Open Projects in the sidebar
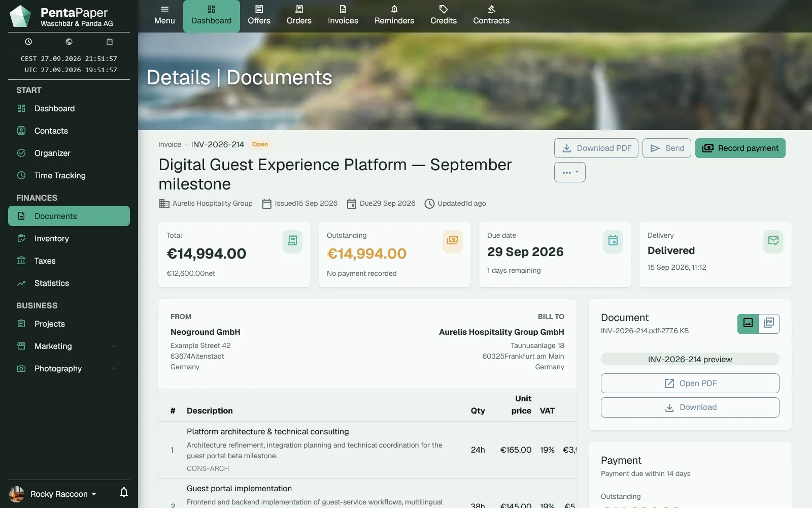The height and width of the screenshot is (508, 812). pyautogui.click(x=69, y=324)
